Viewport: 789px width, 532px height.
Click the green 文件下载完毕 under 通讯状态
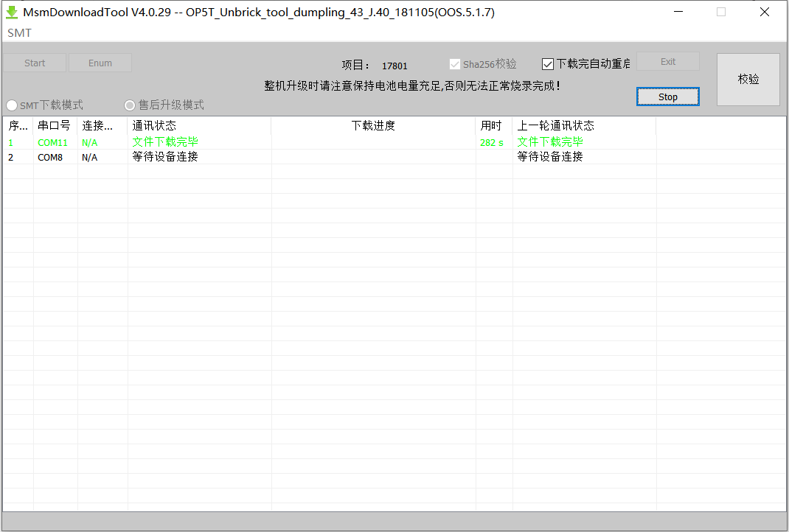coord(165,142)
